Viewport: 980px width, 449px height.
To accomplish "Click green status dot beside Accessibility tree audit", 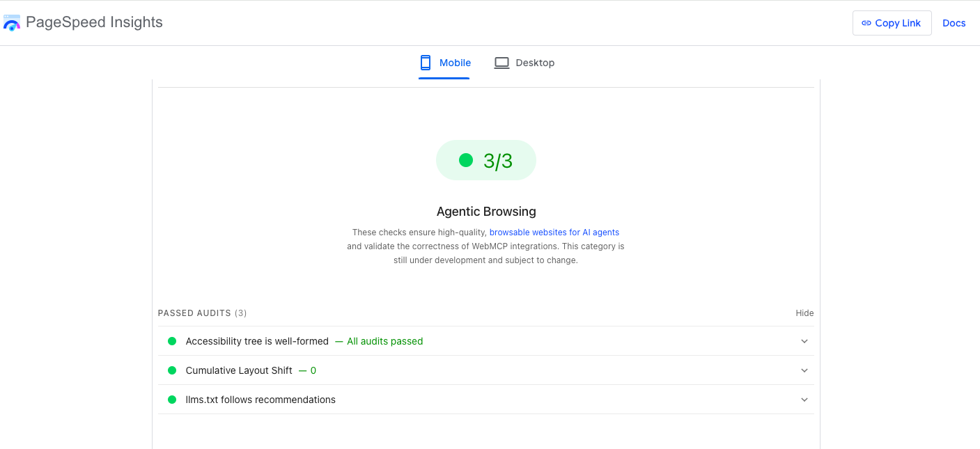I will pyautogui.click(x=172, y=341).
